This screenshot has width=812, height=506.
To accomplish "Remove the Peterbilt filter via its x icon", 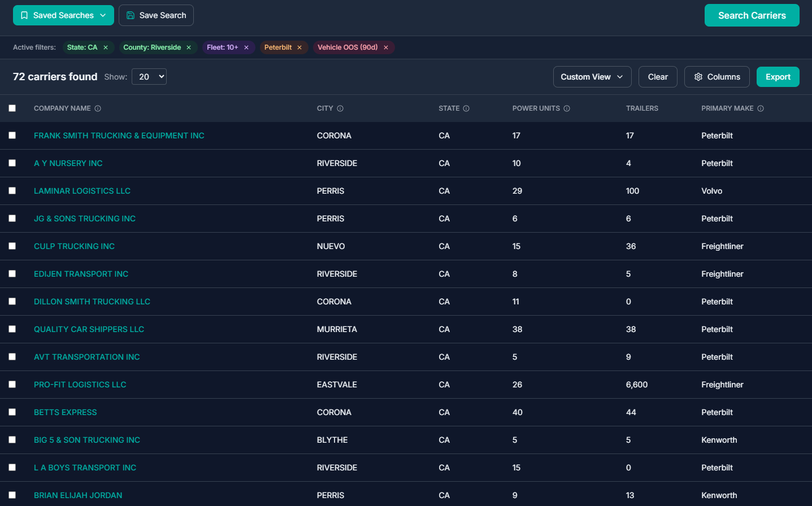I will [x=299, y=47].
